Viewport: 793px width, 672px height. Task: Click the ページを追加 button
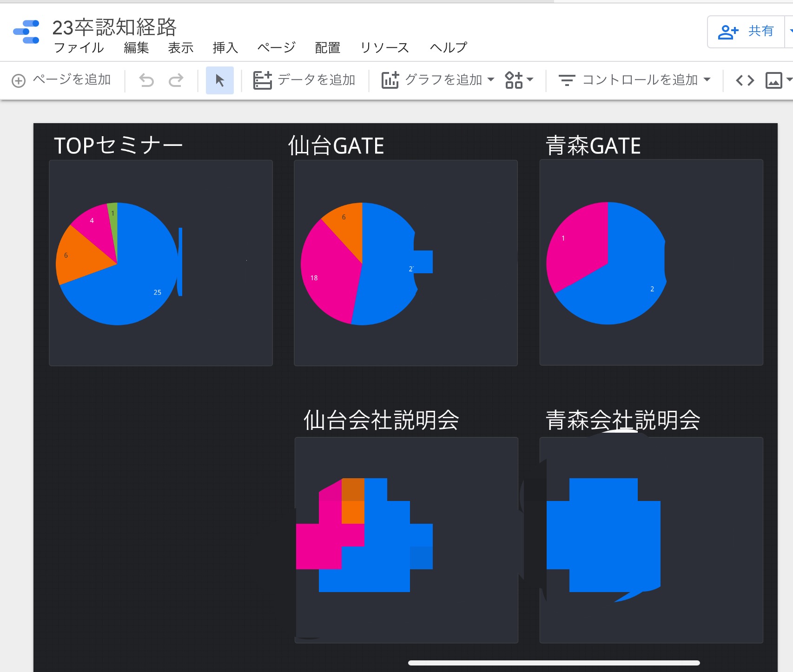pyautogui.click(x=61, y=80)
